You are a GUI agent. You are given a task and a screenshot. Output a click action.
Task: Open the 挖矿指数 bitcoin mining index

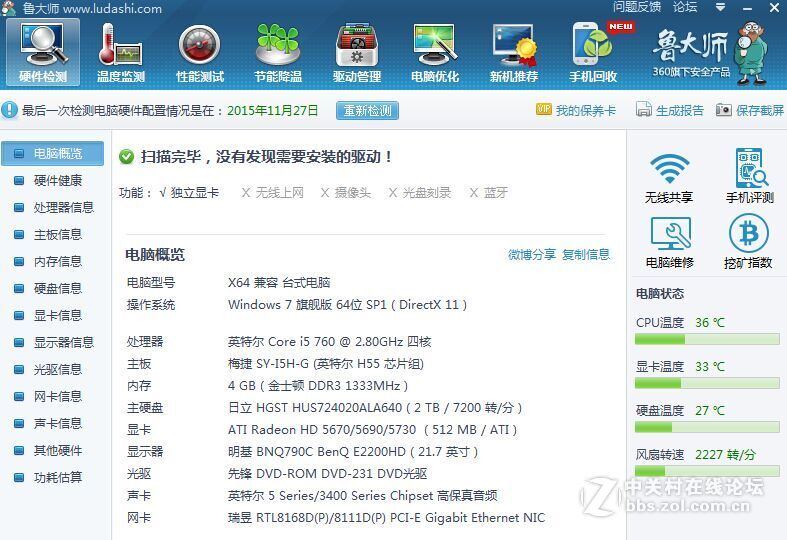[748, 241]
